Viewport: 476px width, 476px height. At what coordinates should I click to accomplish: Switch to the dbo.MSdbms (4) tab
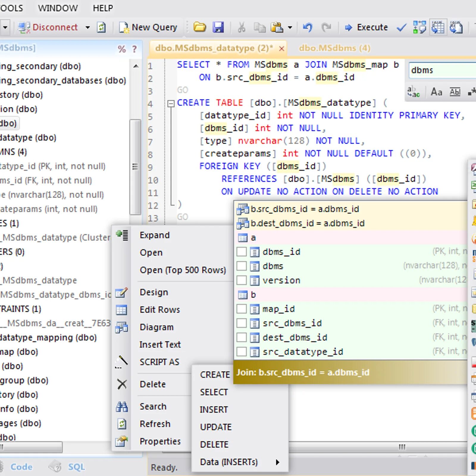[x=334, y=48]
